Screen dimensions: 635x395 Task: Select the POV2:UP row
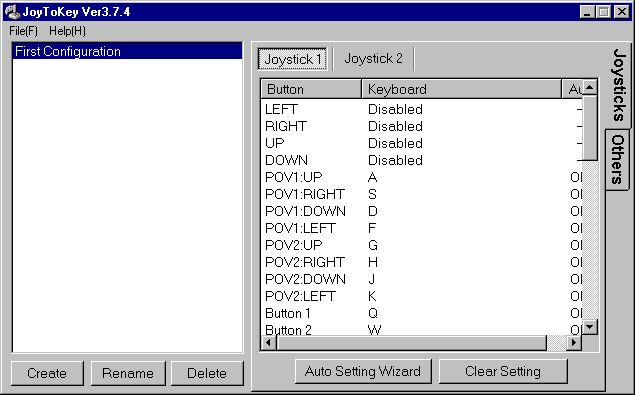click(x=422, y=246)
